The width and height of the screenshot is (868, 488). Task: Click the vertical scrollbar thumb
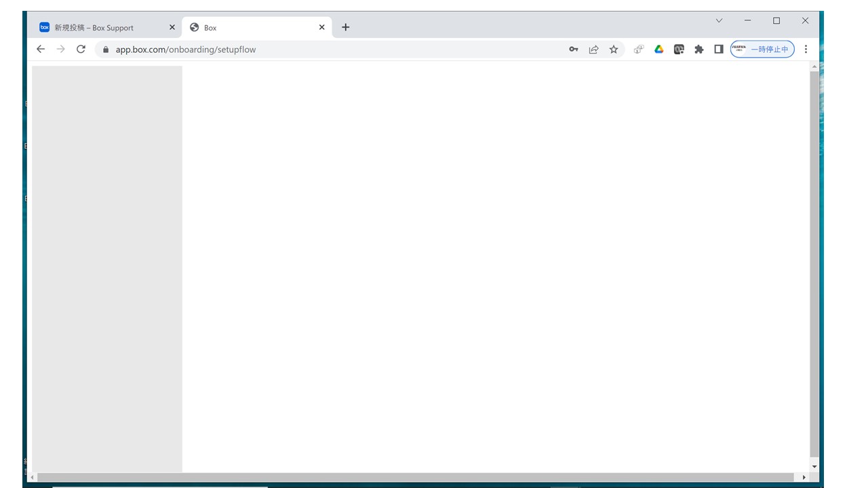tap(814, 264)
